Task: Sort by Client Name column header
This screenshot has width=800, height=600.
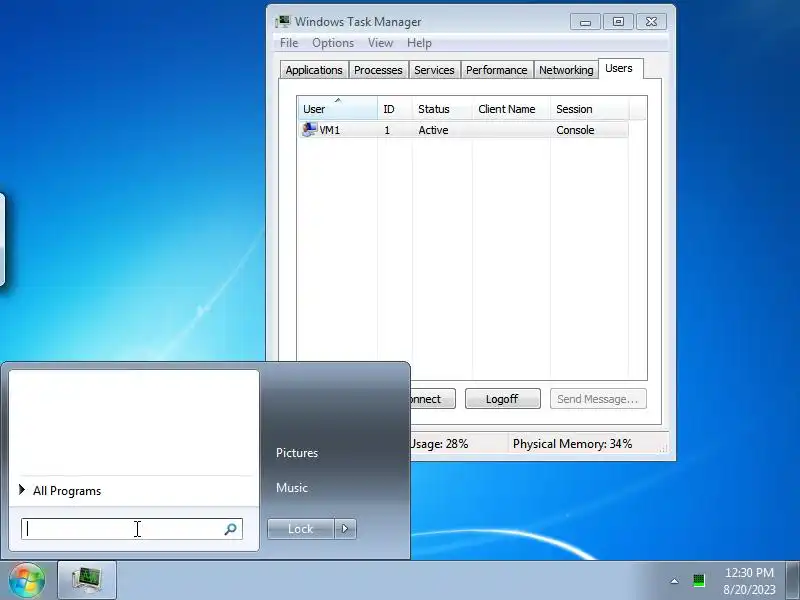Action: 511,109
